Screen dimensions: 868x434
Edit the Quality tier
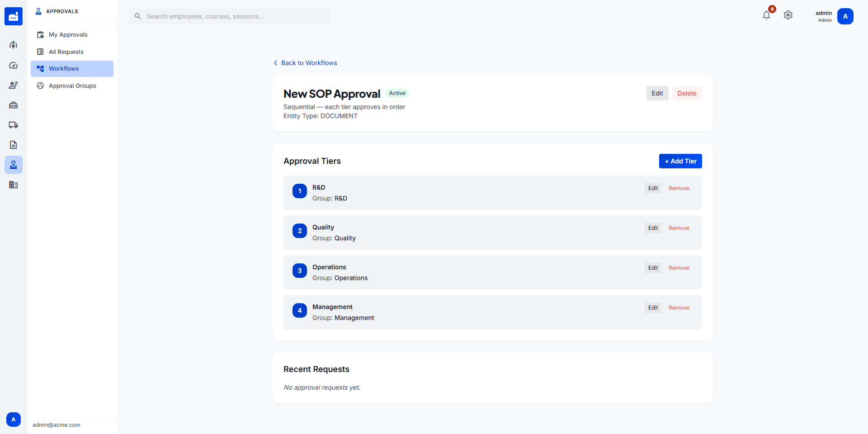(653, 228)
